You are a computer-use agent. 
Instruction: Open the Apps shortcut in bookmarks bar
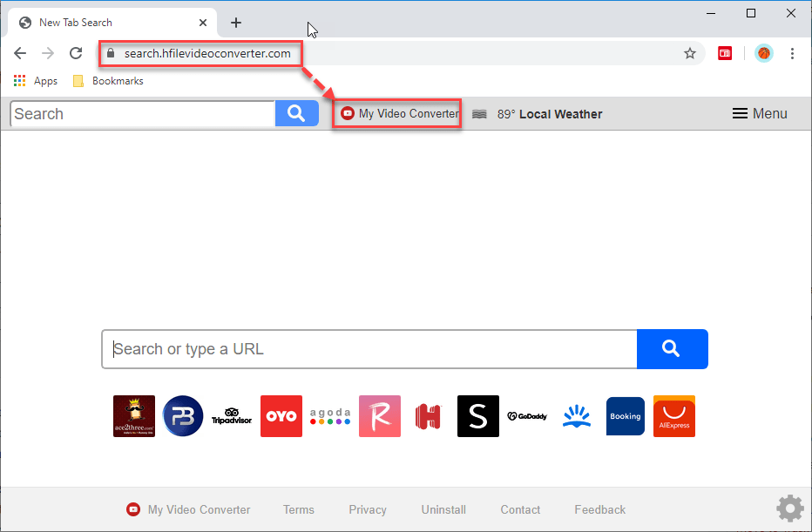[35, 81]
